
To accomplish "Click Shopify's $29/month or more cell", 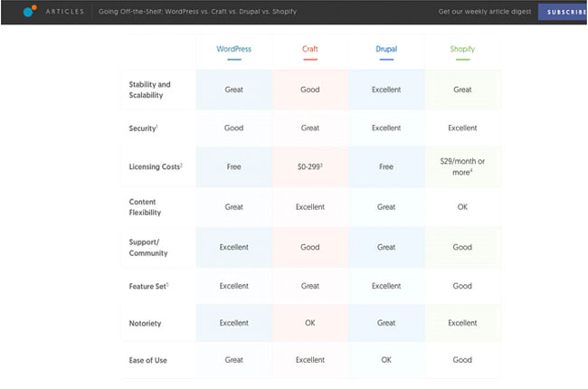I will pyautogui.click(x=462, y=166).
